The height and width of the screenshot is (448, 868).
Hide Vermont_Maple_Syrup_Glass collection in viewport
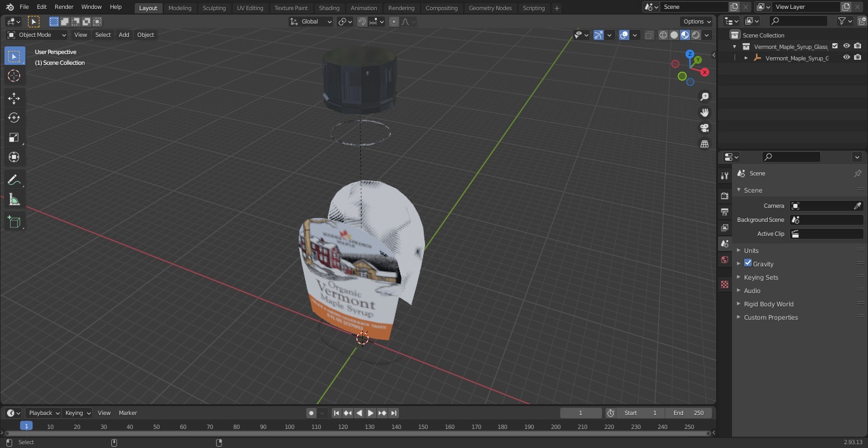(x=846, y=46)
